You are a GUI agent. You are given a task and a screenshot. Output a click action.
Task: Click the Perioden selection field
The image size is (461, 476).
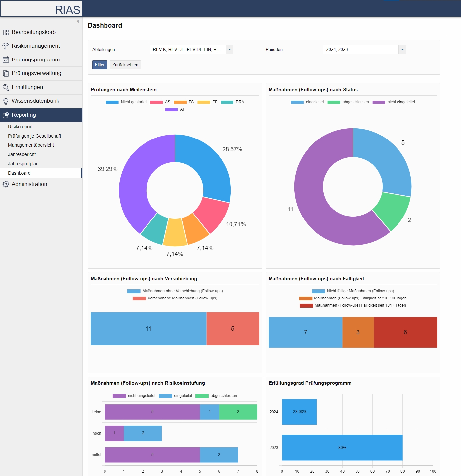click(361, 50)
